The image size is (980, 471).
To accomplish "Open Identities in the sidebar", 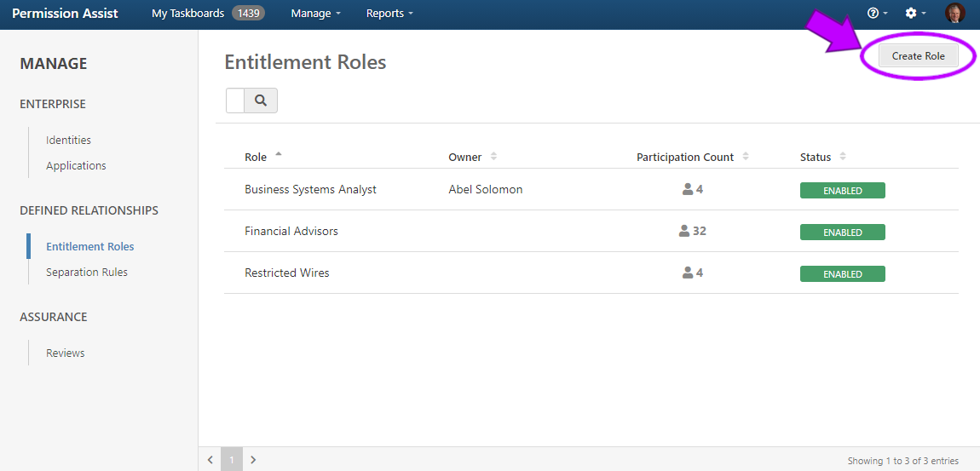I will coord(68,141).
